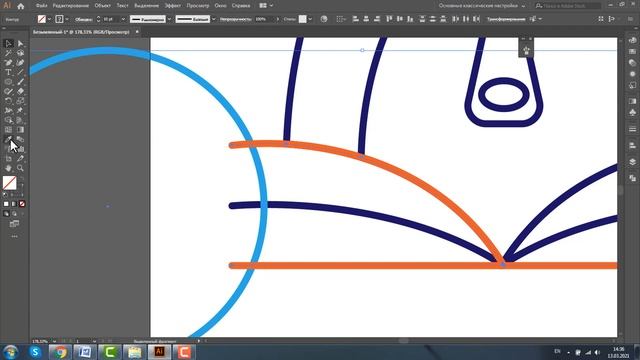Click horizontal align left icon
The image size is (640, 360).
(x=356, y=19)
